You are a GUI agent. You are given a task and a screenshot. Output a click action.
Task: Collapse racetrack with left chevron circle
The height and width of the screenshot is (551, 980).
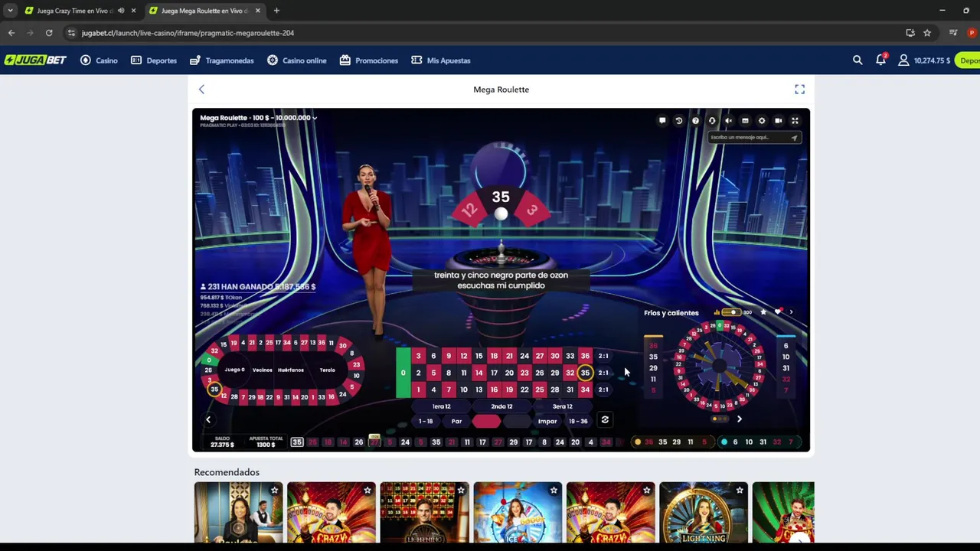coord(208,419)
